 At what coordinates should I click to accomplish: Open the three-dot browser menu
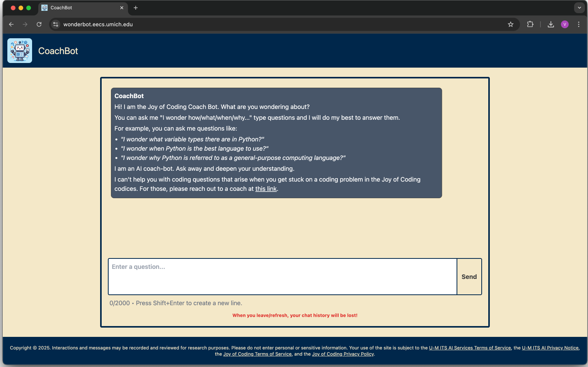(578, 24)
